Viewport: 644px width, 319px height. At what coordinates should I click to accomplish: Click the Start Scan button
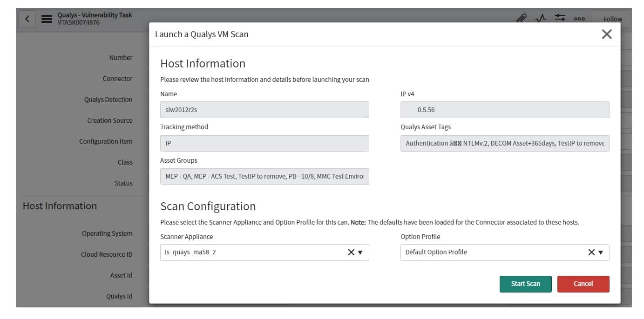click(x=526, y=284)
